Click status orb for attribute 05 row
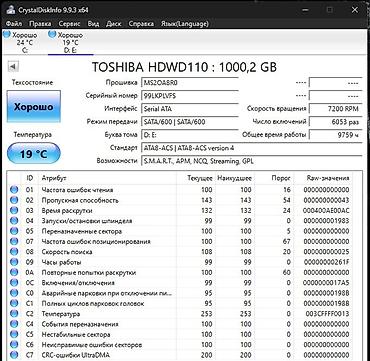This screenshot has width=370, height=361. tap(14, 231)
